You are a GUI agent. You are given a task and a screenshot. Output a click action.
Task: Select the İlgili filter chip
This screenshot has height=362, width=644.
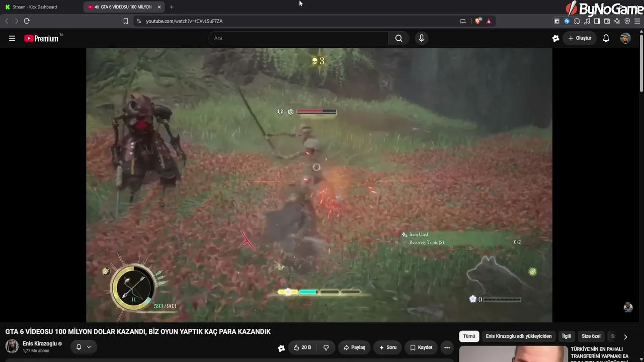point(567,336)
